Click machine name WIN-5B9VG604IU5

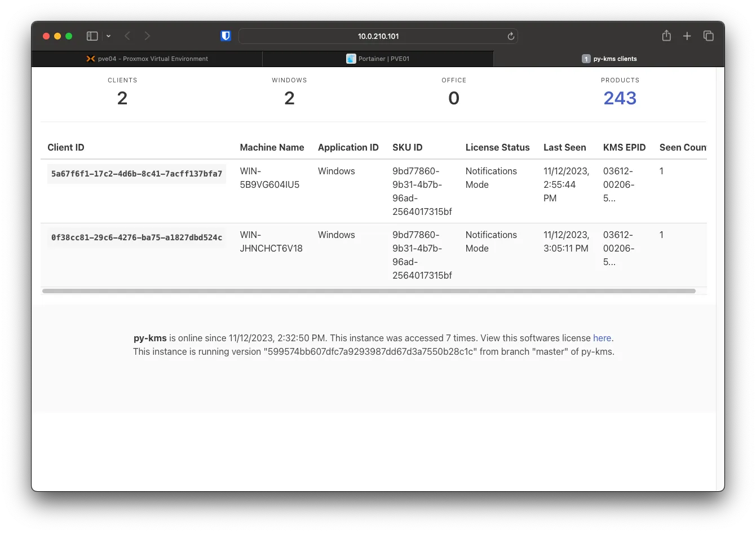click(269, 178)
